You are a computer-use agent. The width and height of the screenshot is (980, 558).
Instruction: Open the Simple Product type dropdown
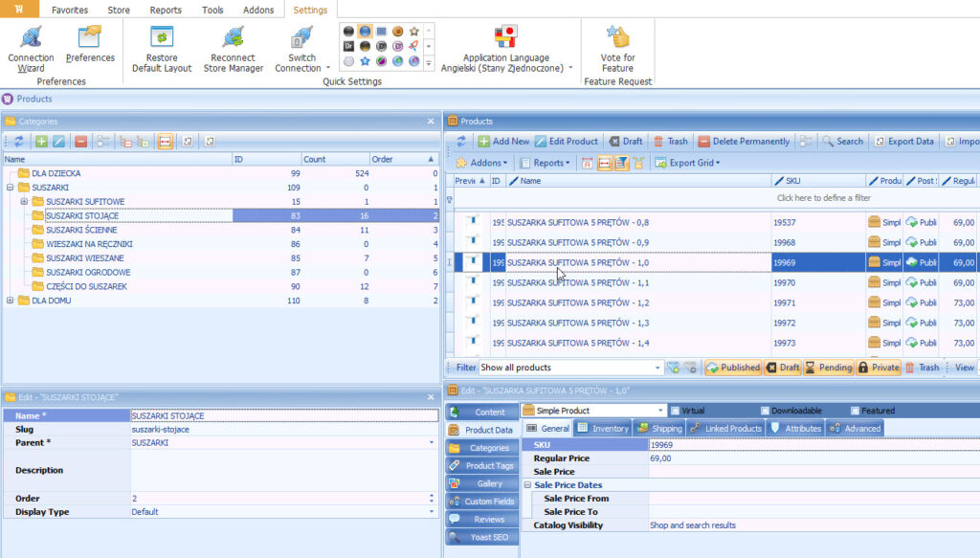660,411
